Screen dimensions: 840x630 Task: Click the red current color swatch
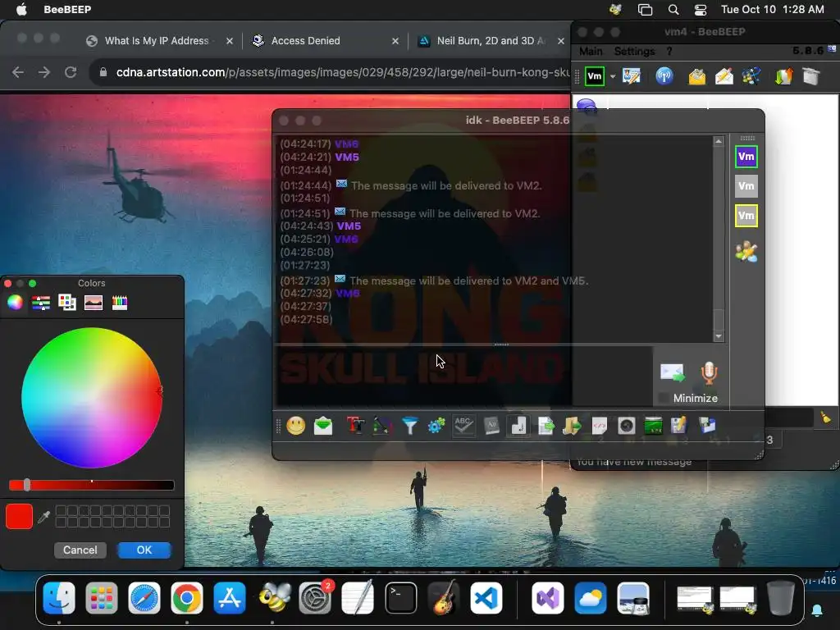20,517
